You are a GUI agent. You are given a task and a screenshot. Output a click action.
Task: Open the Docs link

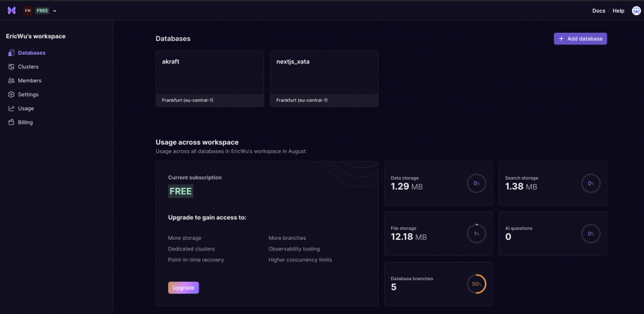click(599, 11)
